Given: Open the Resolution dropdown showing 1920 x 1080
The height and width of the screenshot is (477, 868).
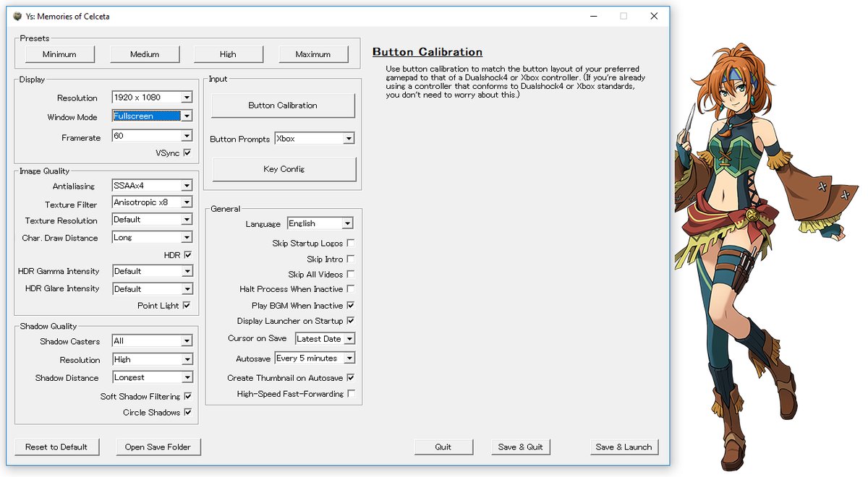Looking at the screenshot, I should (153, 98).
